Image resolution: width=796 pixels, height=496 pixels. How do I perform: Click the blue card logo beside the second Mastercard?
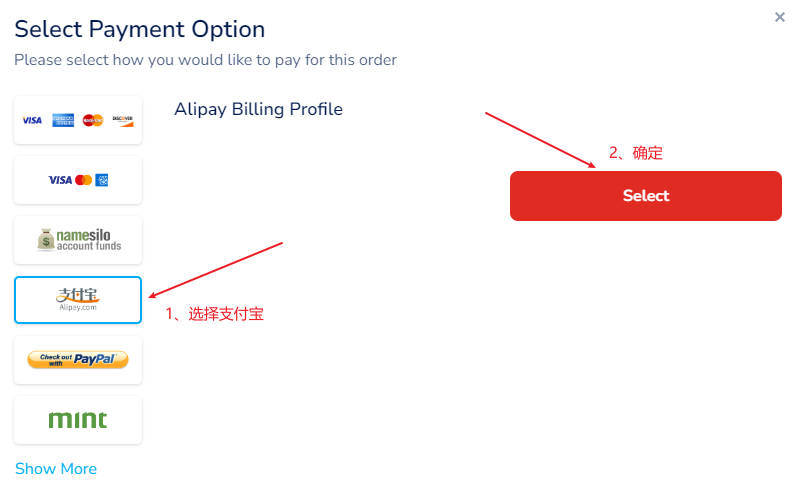pyautogui.click(x=101, y=180)
